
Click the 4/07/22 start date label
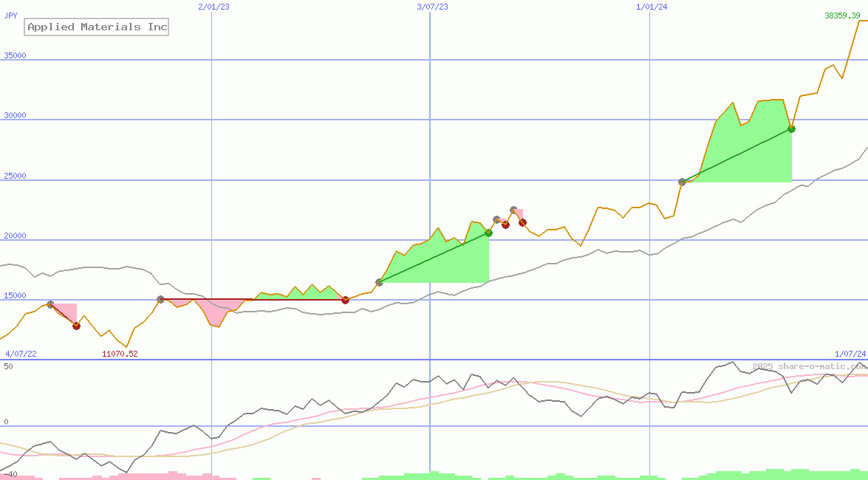pyautogui.click(x=21, y=354)
